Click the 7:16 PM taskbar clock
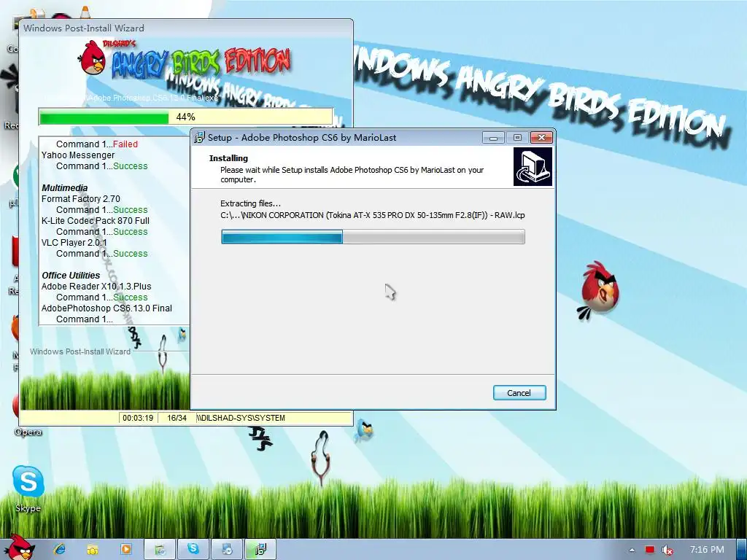 707,550
